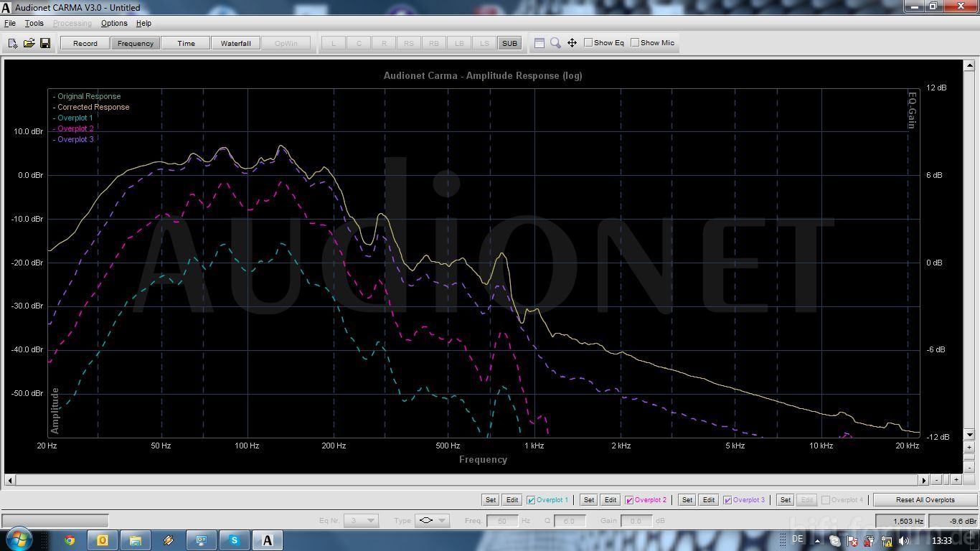Uncheck the Overplot 2 checkbox

[630, 500]
